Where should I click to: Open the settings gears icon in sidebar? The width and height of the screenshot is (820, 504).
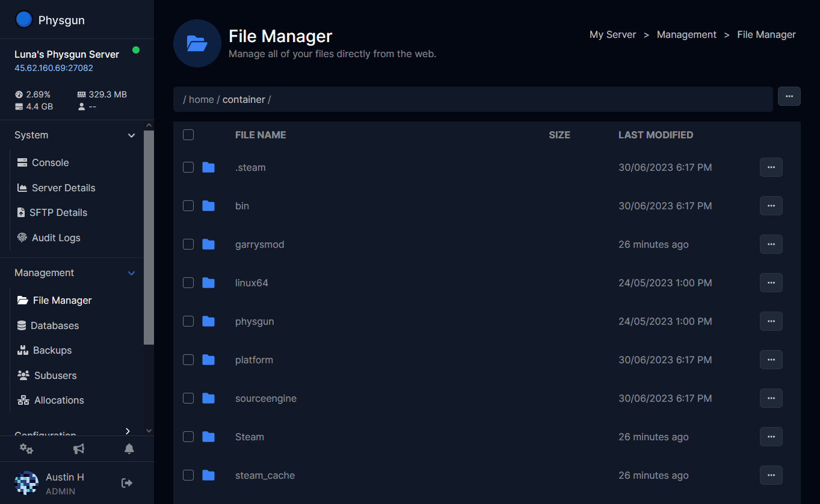click(x=26, y=449)
